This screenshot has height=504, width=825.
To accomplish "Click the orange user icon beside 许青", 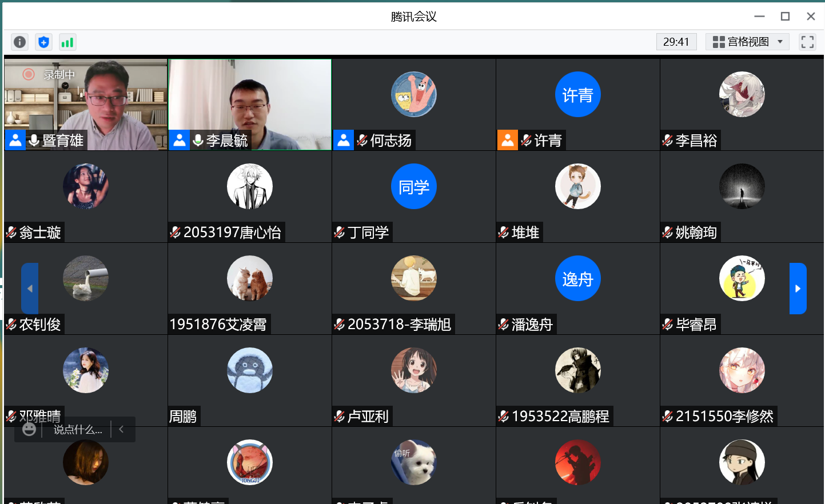I will point(507,140).
